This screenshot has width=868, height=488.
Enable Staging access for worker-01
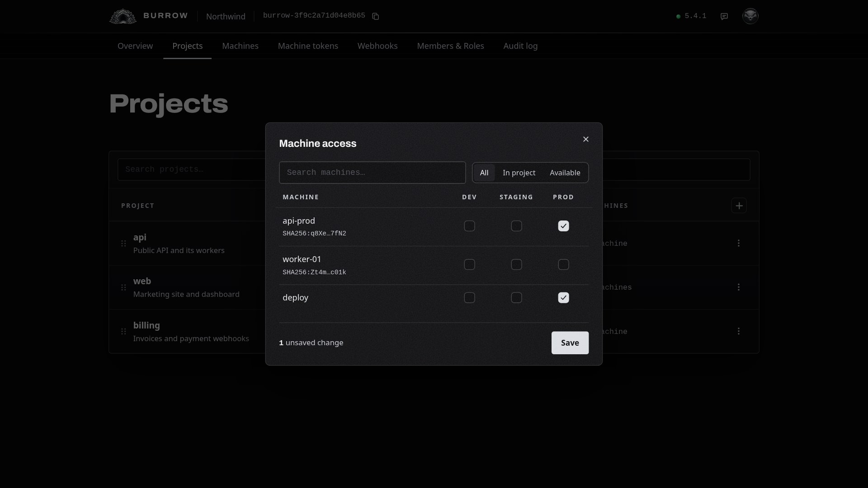pos(516,264)
